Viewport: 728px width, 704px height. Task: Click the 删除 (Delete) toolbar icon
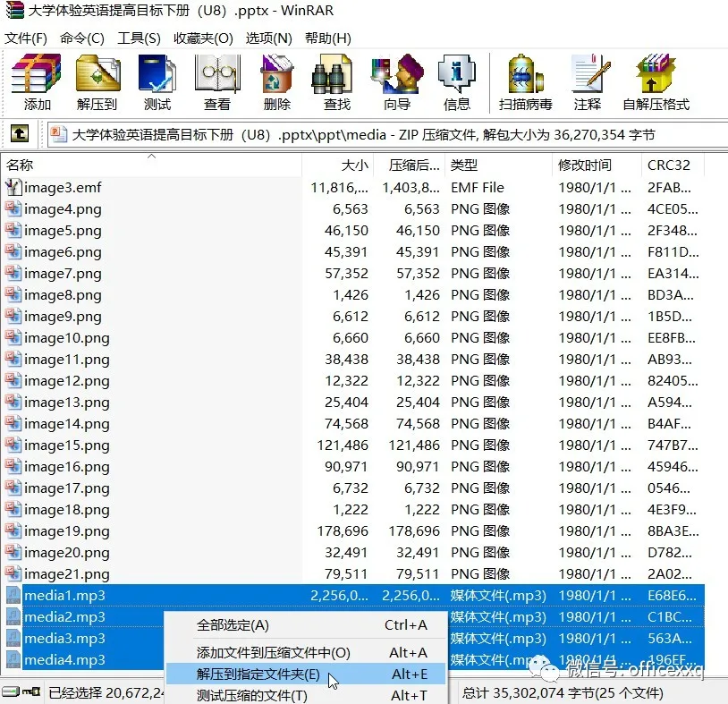(276, 74)
